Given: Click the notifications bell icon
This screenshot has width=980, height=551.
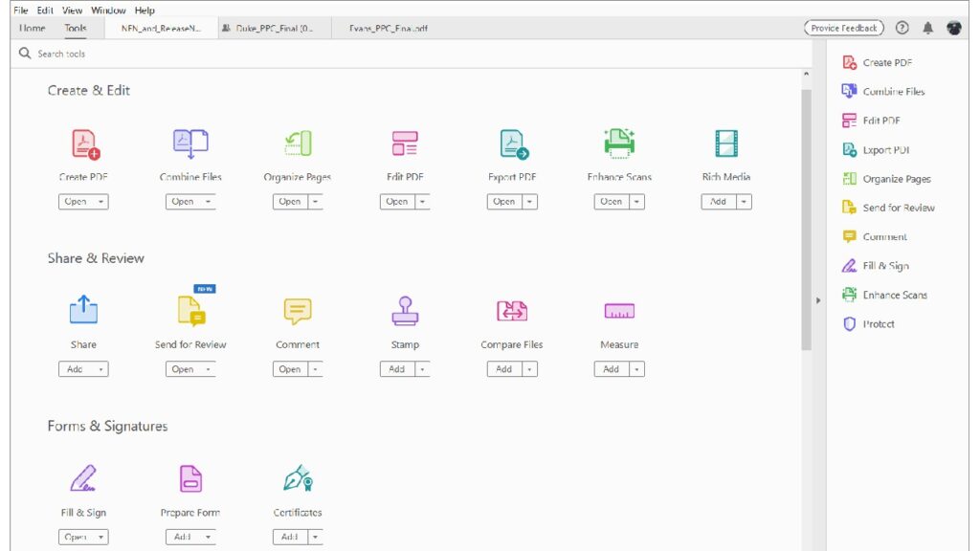Looking at the screenshot, I should [x=928, y=28].
